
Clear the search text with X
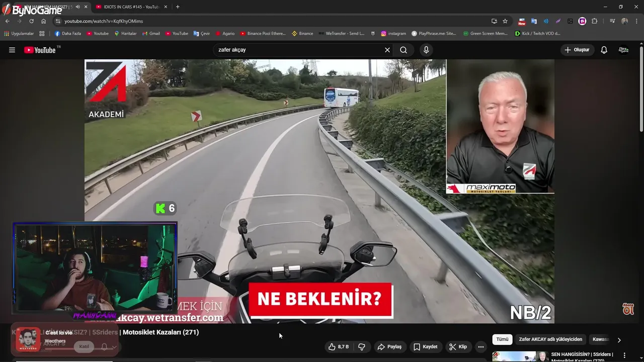coord(387,50)
